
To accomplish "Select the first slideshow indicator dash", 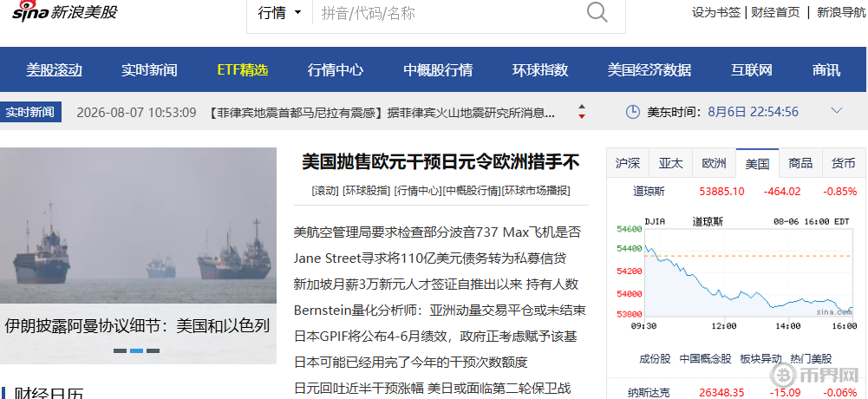I will (120, 350).
